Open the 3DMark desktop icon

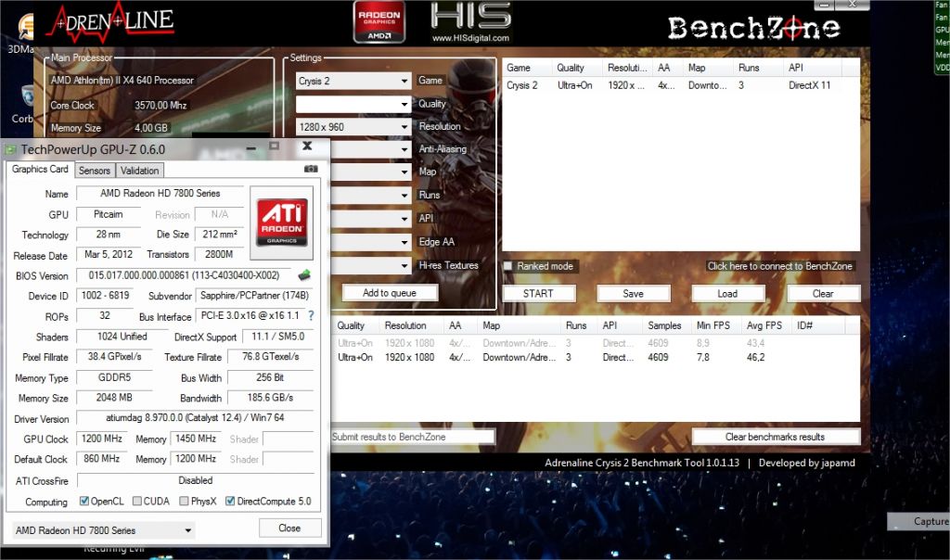tap(21, 35)
